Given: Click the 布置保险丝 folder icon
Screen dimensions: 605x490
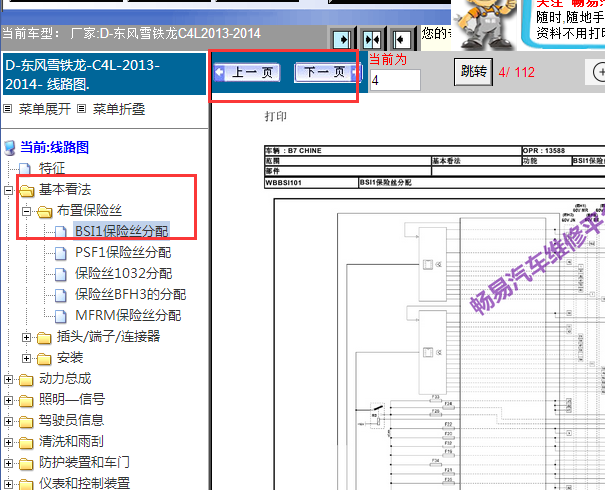Looking at the screenshot, I should tap(45, 211).
